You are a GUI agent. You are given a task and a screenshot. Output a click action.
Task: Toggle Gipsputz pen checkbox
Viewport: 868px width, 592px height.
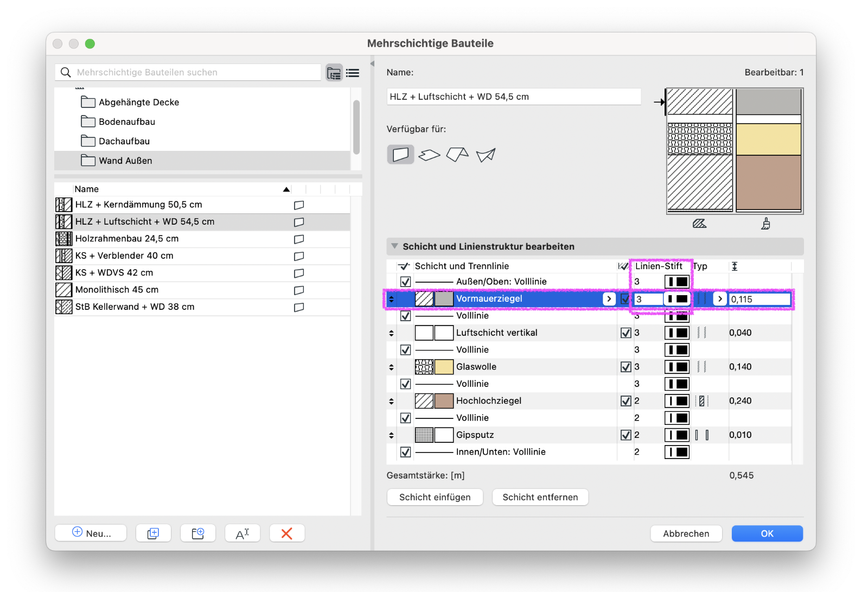pos(626,435)
